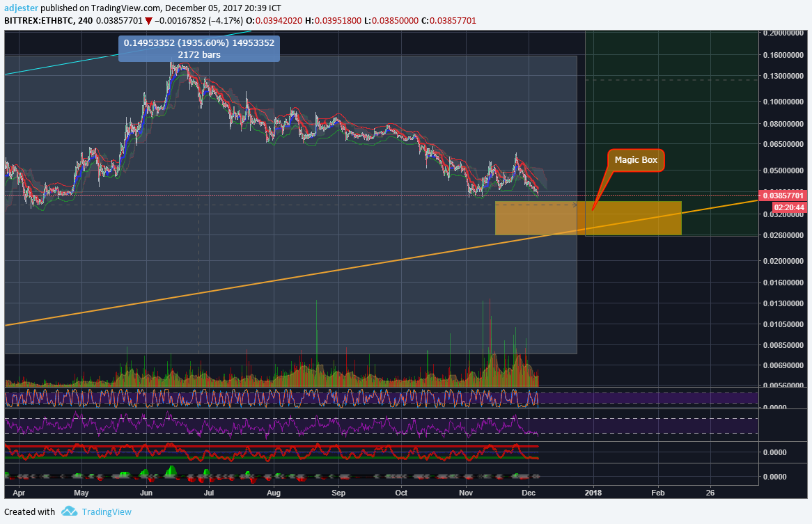Viewport: 812px width, 524px height.
Task: Open the TradingView link at the bottom
Action: coord(107,511)
